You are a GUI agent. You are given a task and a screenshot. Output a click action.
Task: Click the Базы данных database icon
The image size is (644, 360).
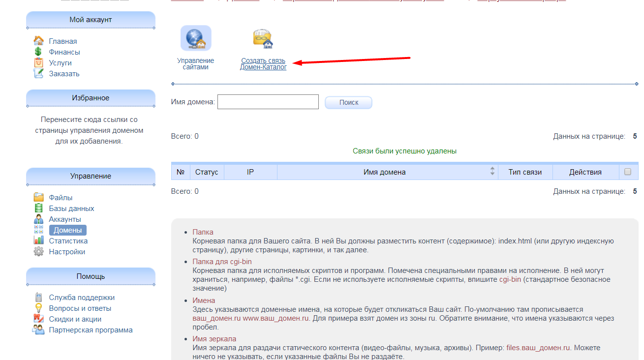click(x=38, y=208)
